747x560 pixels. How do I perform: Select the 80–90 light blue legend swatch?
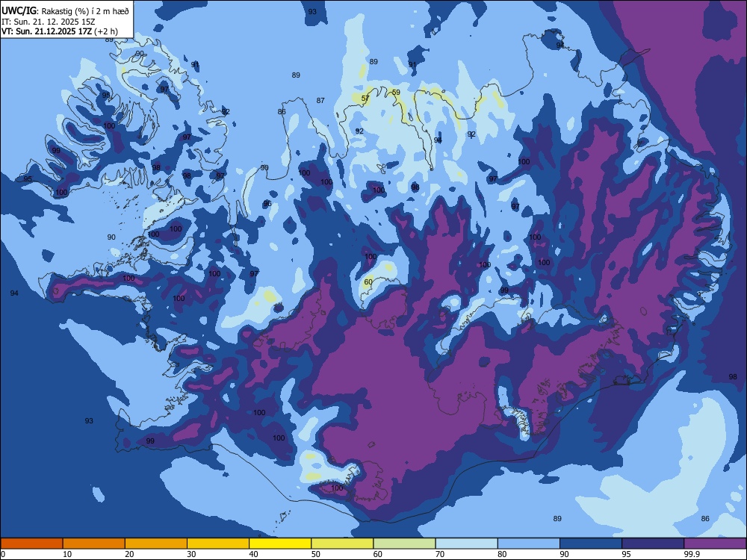click(529, 544)
